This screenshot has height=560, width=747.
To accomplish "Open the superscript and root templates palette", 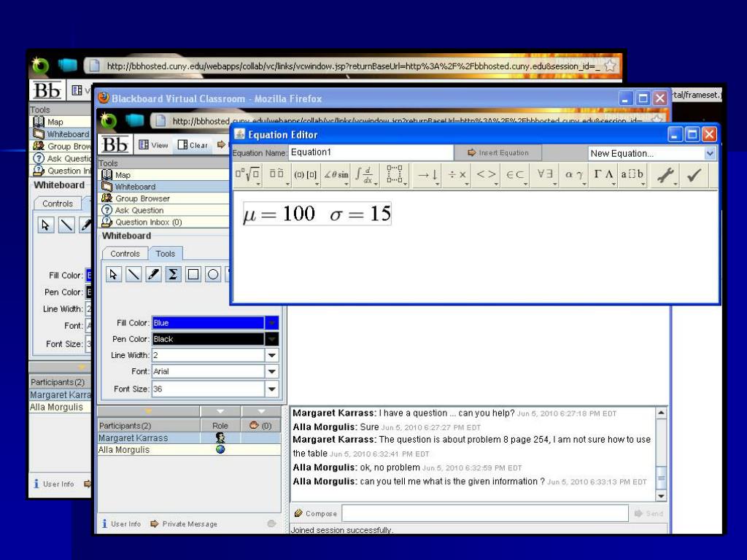I will click(x=248, y=175).
